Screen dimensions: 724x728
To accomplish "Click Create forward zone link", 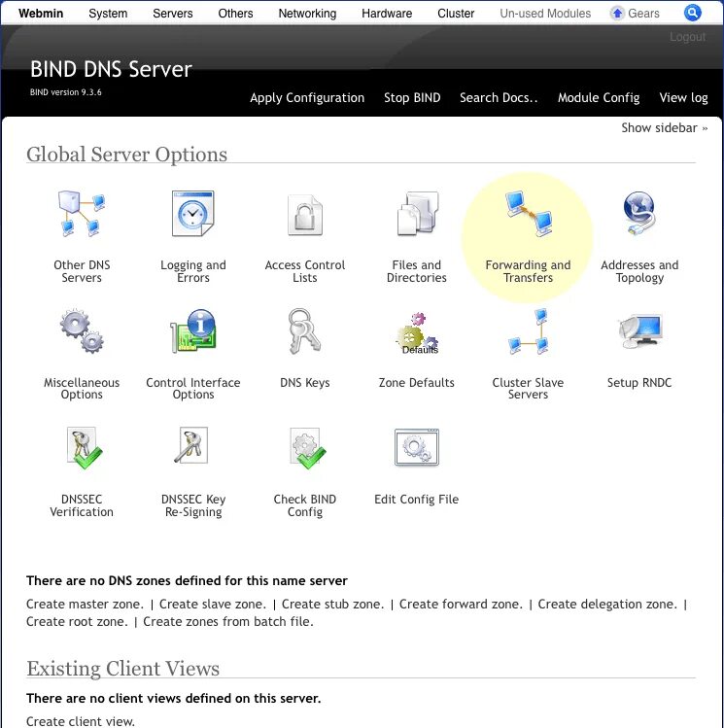I will (461, 604).
